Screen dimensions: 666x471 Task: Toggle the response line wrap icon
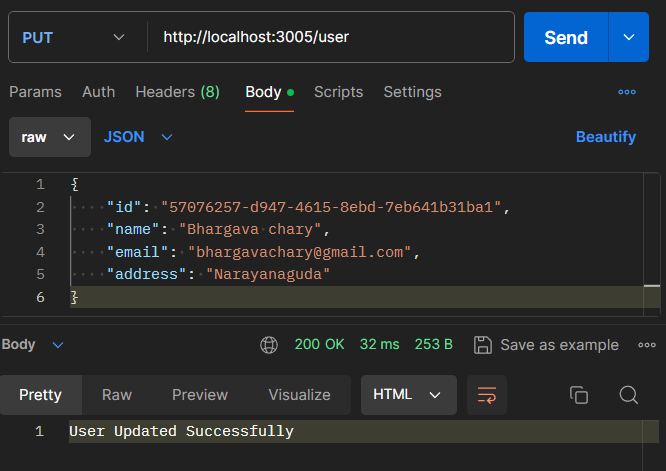click(x=487, y=395)
